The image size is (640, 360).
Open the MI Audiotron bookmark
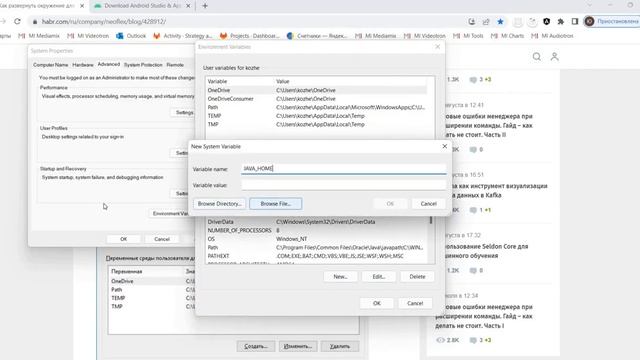[552, 36]
